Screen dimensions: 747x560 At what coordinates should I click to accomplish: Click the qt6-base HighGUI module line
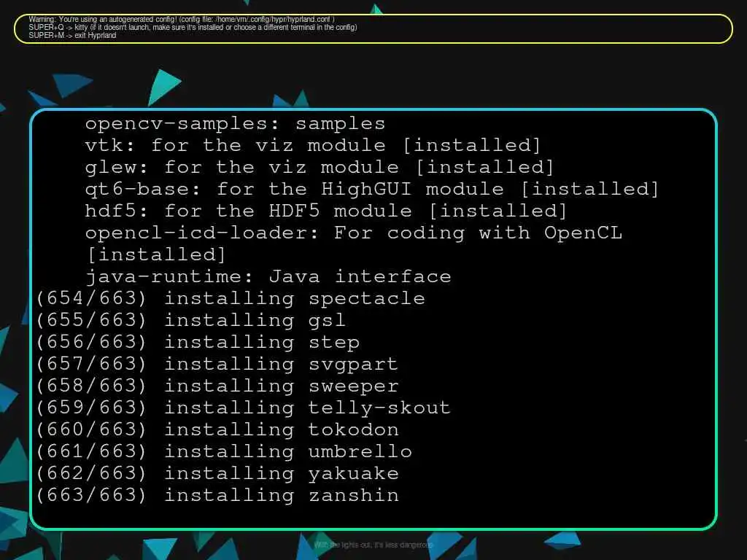tap(372, 190)
